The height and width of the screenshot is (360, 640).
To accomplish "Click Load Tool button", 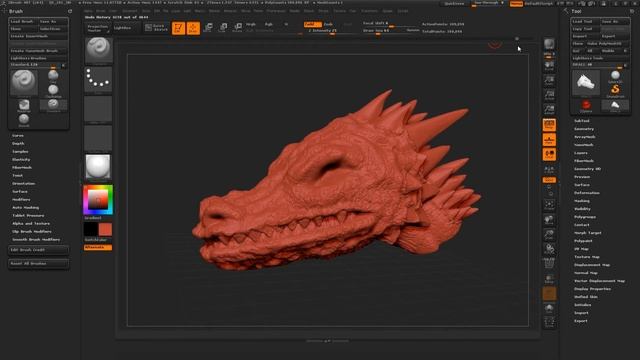I will click(585, 21).
